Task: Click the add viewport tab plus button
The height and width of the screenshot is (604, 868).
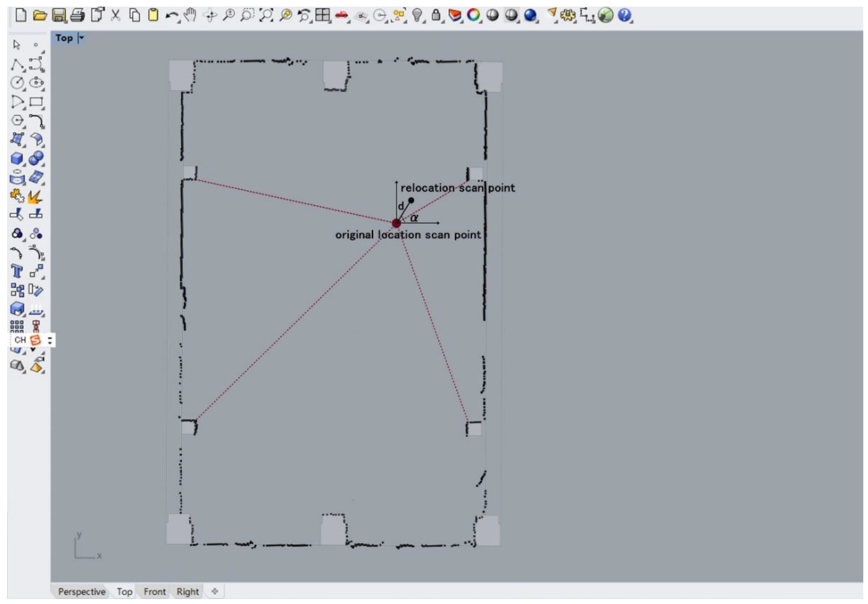Action: coord(215,591)
